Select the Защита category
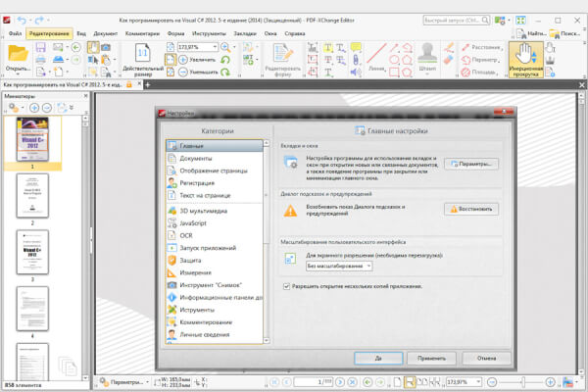 (x=215, y=261)
